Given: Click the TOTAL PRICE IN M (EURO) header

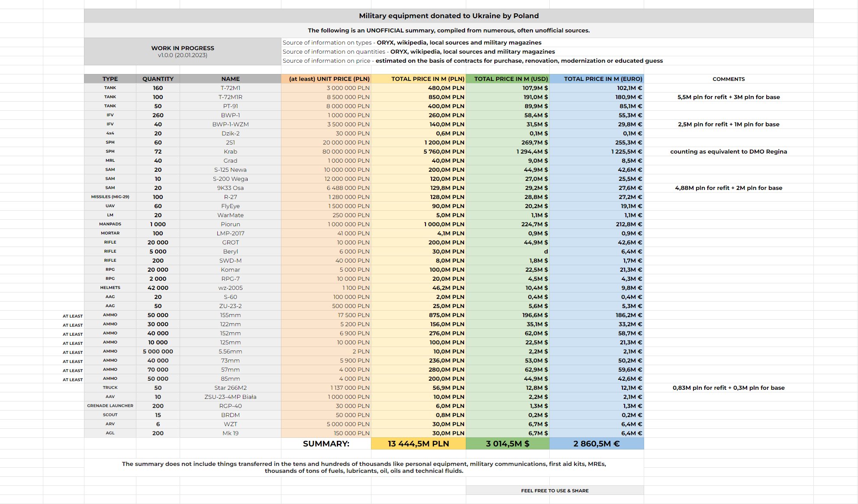Looking at the screenshot, I should pyautogui.click(x=597, y=79).
